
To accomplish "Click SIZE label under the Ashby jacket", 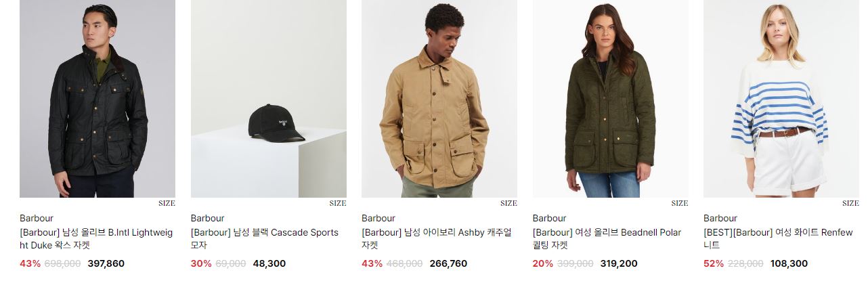I will tap(508, 203).
